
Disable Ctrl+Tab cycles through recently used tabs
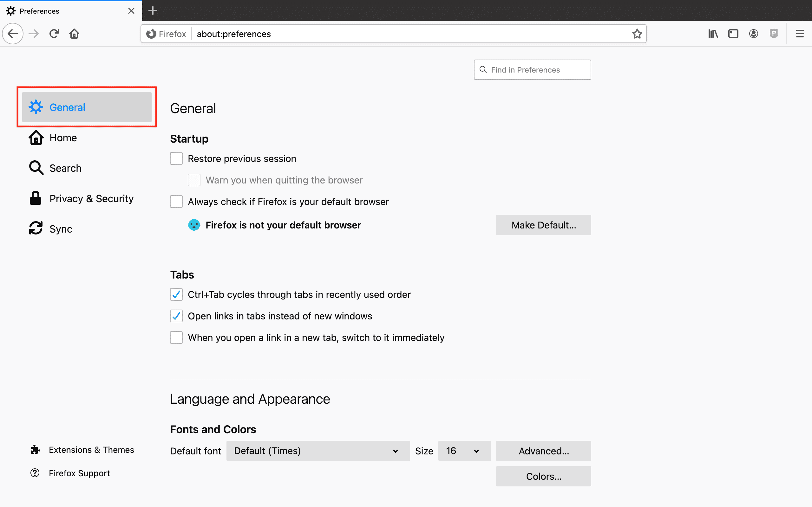tap(176, 294)
